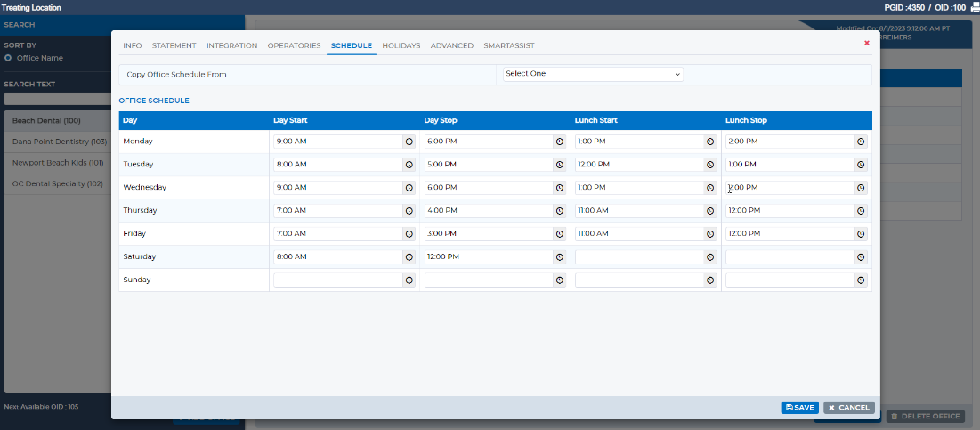Open clock picker for Saturday Lunch Start
The width and height of the screenshot is (980, 430).
coord(710,257)
